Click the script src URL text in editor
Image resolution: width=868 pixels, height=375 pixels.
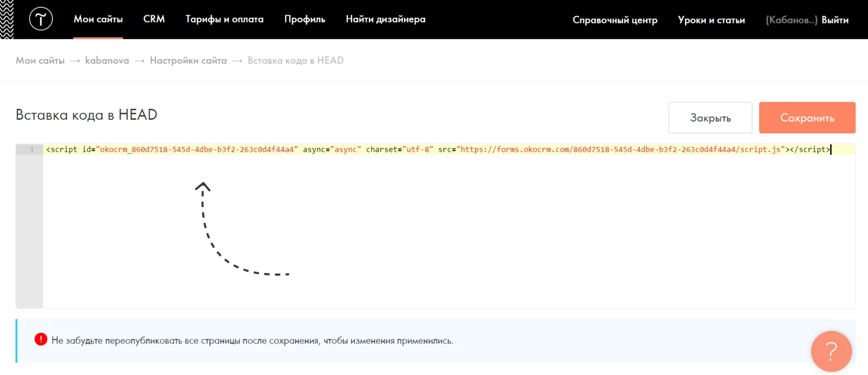click(x=621, y=150)
